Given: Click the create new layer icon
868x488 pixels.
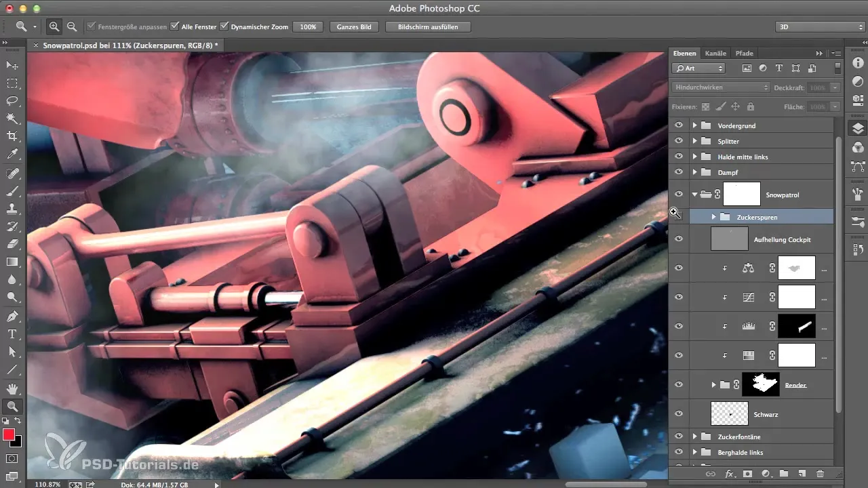Looking at the screenshot, I should coord(802,474).
